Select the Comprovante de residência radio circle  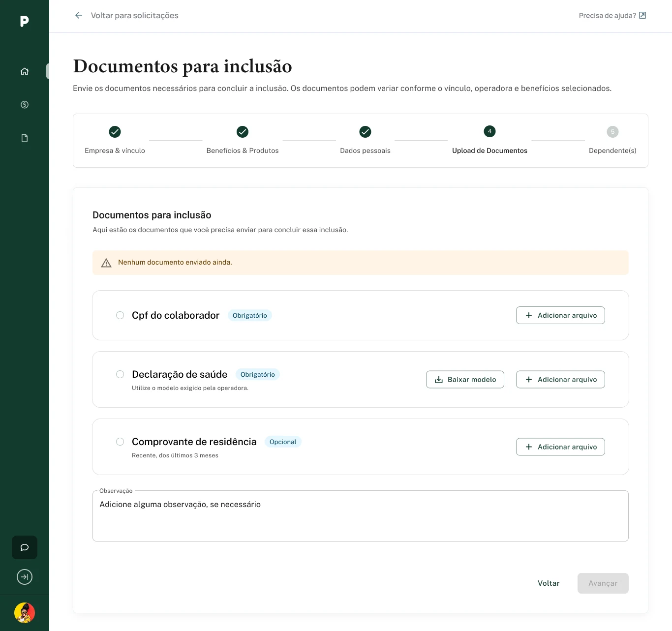pos(120,442)
